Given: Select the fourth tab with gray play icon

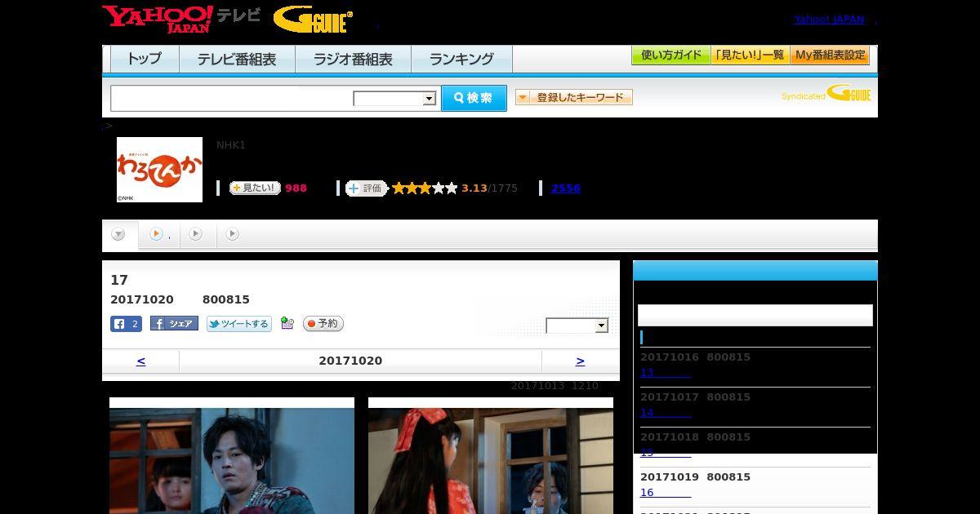Looking at the screenshot, I should click(233, 234).
